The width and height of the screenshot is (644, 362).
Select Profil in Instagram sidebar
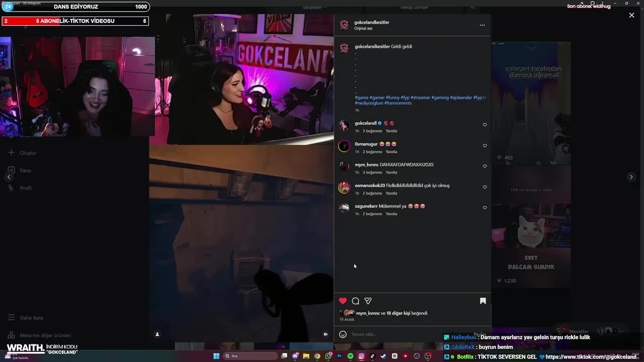coord(20,188)
